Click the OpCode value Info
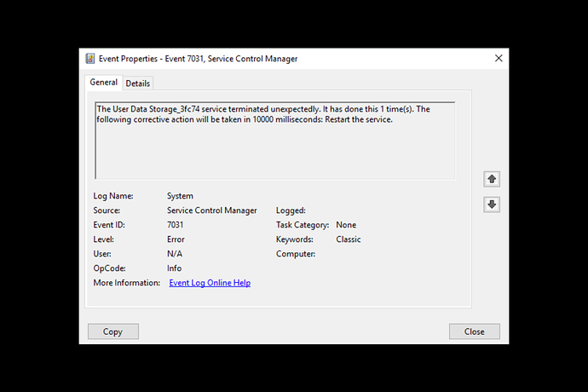The image size is (588, 392). 174,268
